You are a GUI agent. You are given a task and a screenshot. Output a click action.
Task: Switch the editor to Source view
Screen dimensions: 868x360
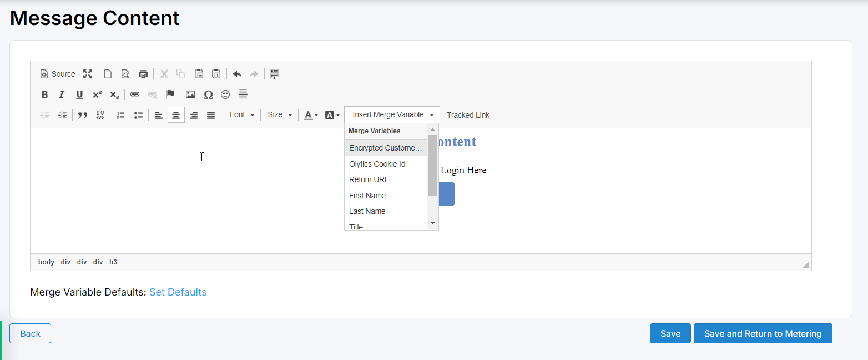(x=57, y=73)
